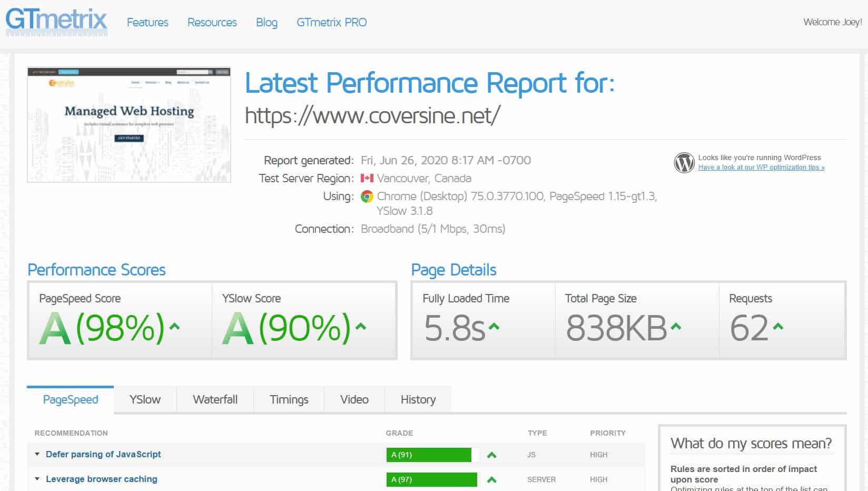868x491 pixels.
Task: Click the YSlow Score up arrow
Action: (x=361, y=326)
